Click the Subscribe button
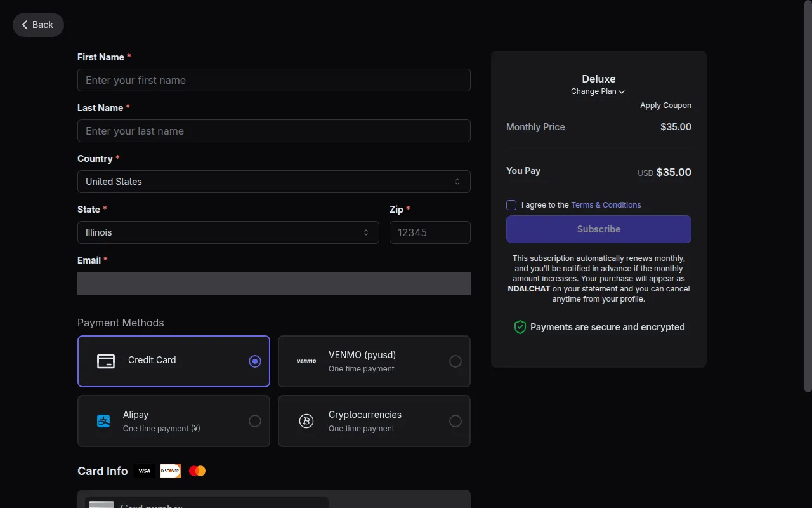 (x=599, y=229)
